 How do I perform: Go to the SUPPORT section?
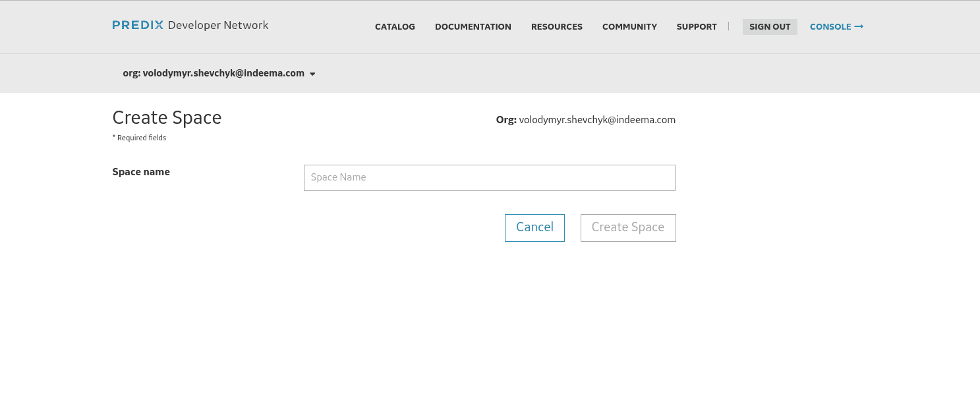[x=697, y=27]
